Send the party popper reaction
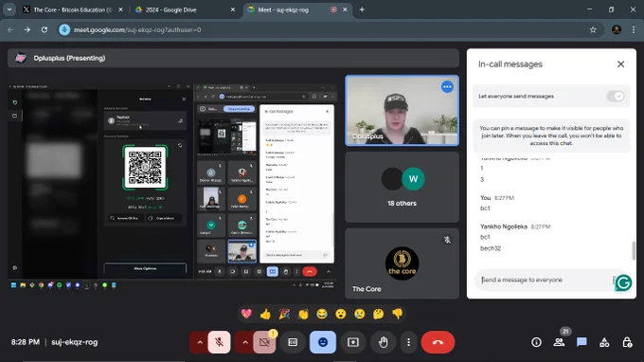 pyautogui.click(x=284, y=314)
